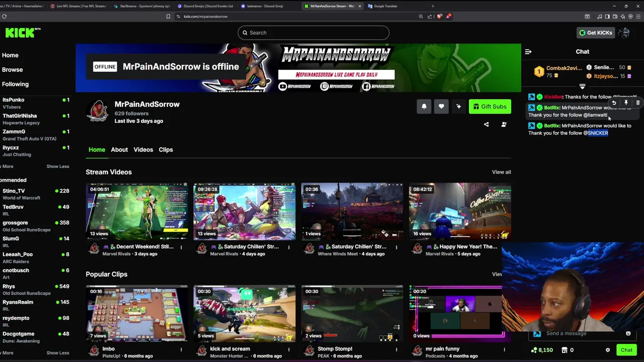This screenshot has width=644, height=362.
Task: Click View all stream videos
Action: [x=501, y=172]
